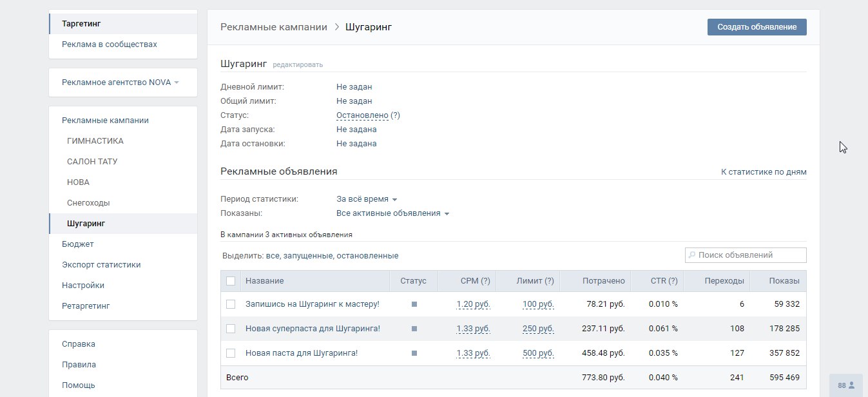868x397 pixels.
Task: Click into the Поиск объявлений search field
Action: (x=746, y=255)
